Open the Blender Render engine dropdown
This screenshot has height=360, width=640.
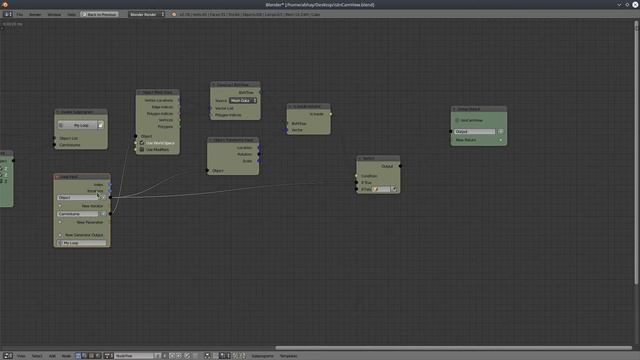tap(147, 14)
